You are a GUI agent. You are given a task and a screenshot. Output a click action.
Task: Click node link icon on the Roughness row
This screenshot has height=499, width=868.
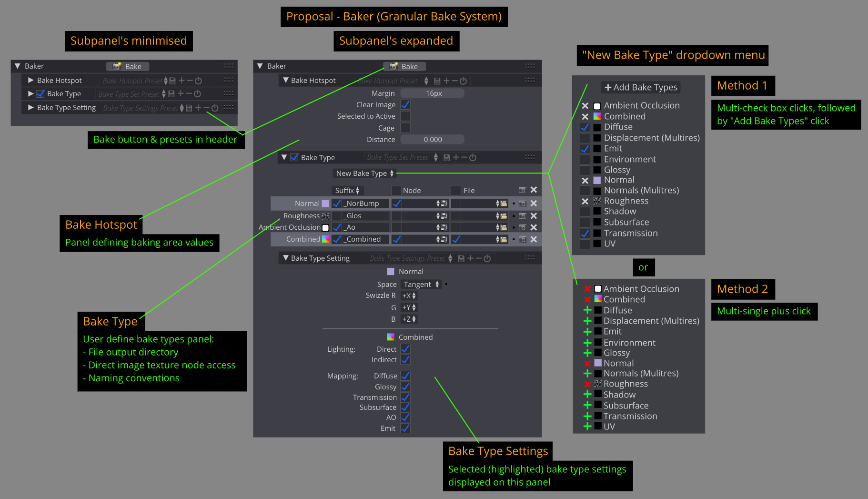click(444, 216)
